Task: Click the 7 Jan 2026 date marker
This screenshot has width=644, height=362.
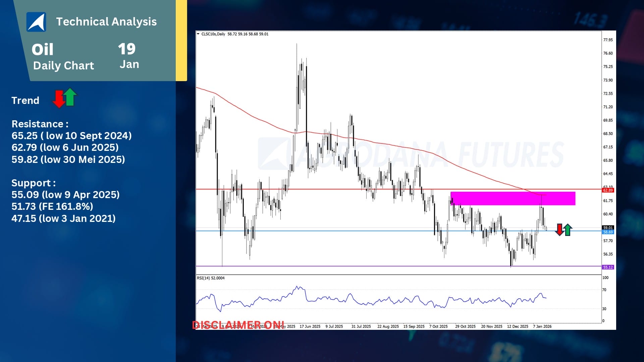Action: tap(542, 326)
